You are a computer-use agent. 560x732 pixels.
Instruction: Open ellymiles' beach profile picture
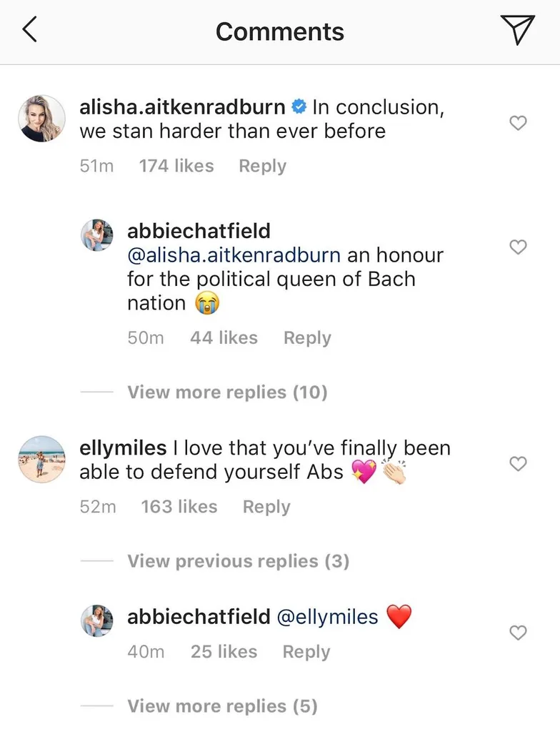(41, 459)
